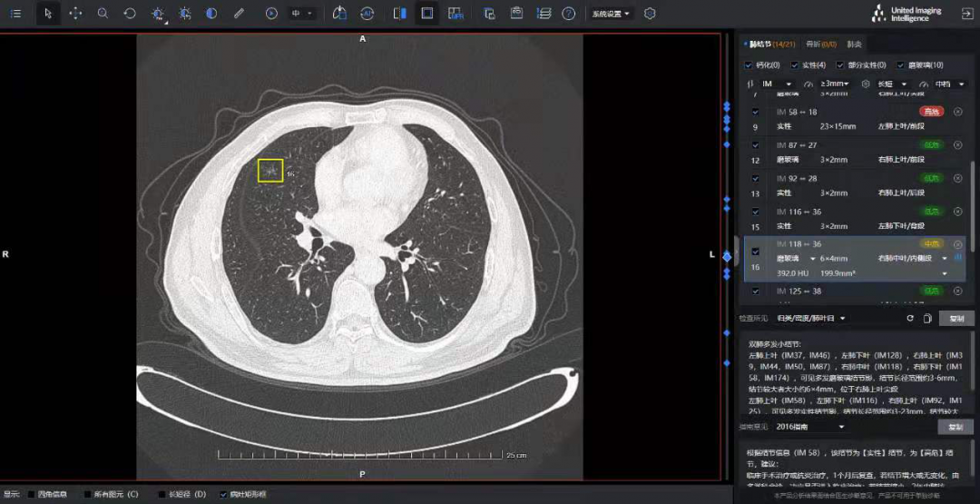Select the arrow pointer tool
Viewport: 980px width, 504px height.
click(x=49, y=13)
